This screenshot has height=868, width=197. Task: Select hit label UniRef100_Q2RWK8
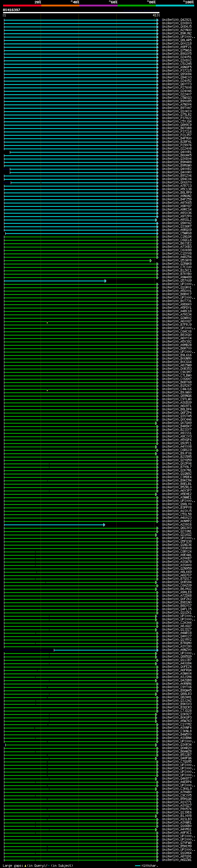(177, 264)
